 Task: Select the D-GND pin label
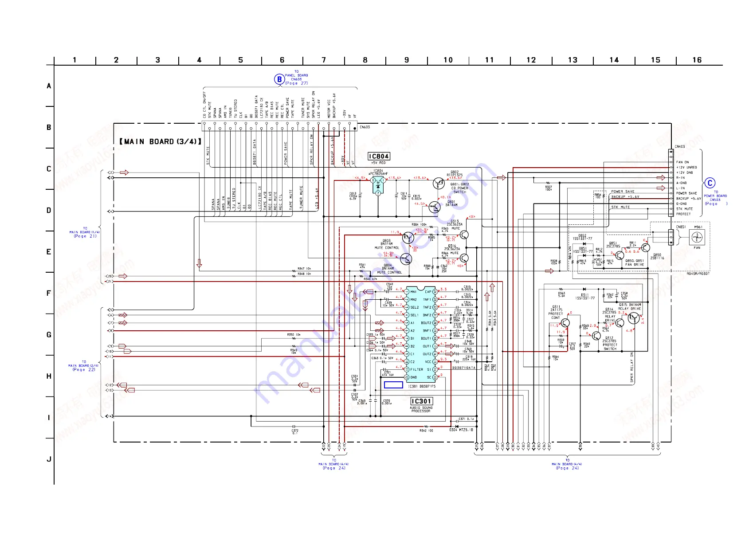(x=681, y=204)
